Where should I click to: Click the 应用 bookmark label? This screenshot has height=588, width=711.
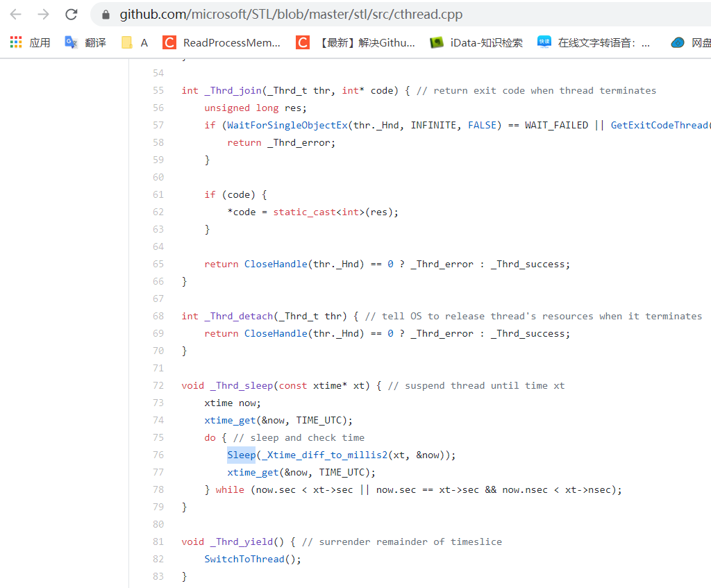(40, 42)
